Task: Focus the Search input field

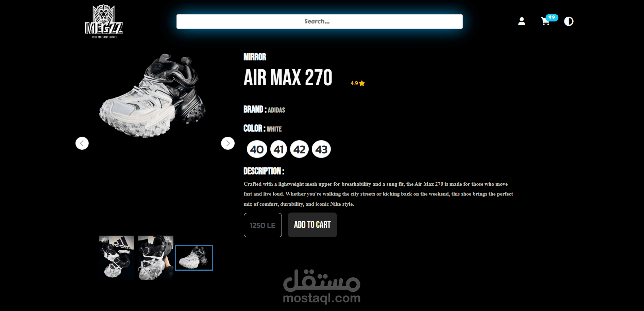Action: tap(320, 21)
